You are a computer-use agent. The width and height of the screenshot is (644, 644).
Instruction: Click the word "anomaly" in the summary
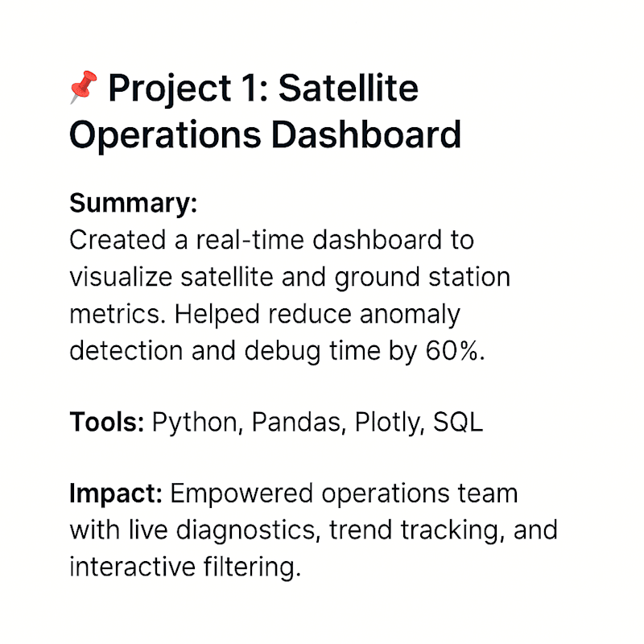[410, 316]
